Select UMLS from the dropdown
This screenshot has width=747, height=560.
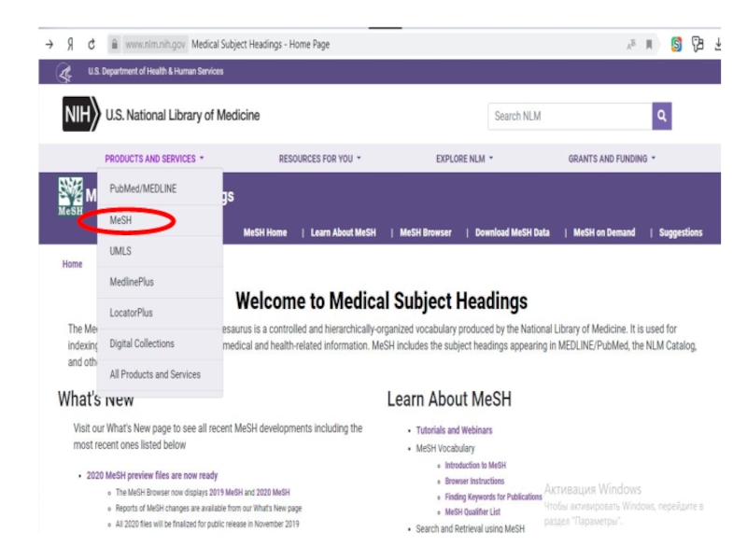tap(160, 251)
